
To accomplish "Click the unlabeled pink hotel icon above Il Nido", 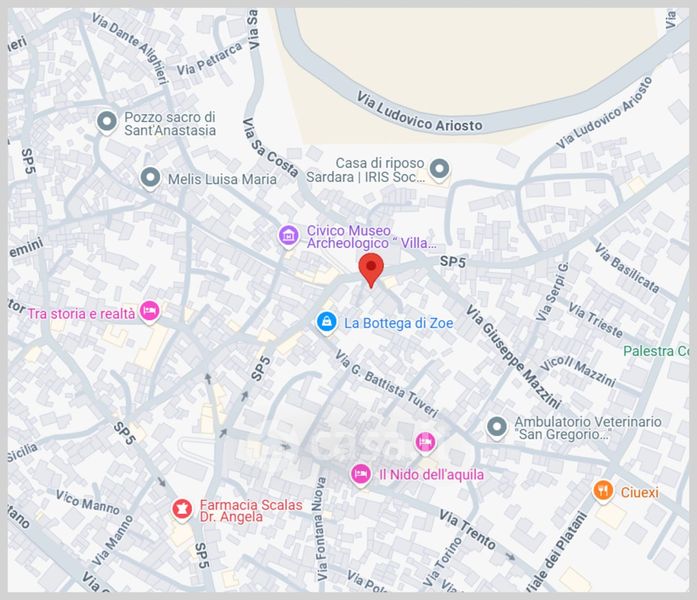I will [425, 443].
